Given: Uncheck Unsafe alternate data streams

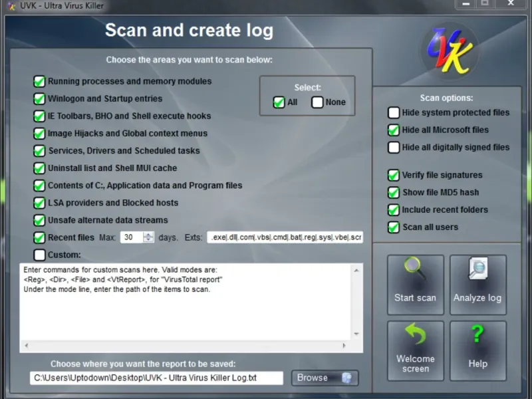Looking at the screenshot, I should 39,220.
